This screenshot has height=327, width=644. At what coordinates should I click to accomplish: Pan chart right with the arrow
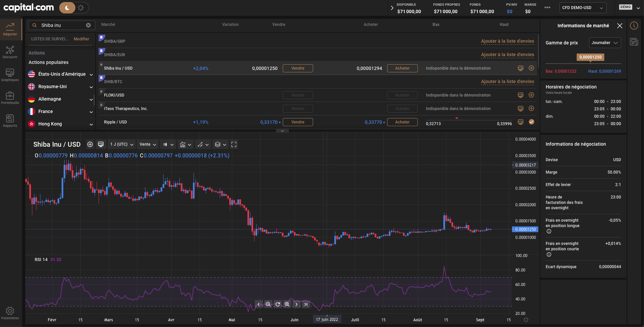tap(296, 304)
